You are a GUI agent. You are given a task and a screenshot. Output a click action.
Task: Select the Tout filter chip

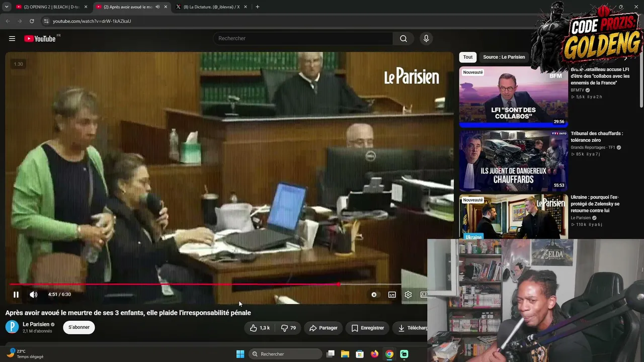pos(468,57)
